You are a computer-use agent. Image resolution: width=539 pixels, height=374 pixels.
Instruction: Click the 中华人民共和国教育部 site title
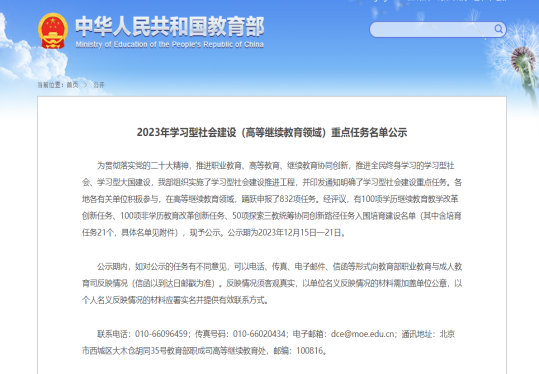coord(170,26)
